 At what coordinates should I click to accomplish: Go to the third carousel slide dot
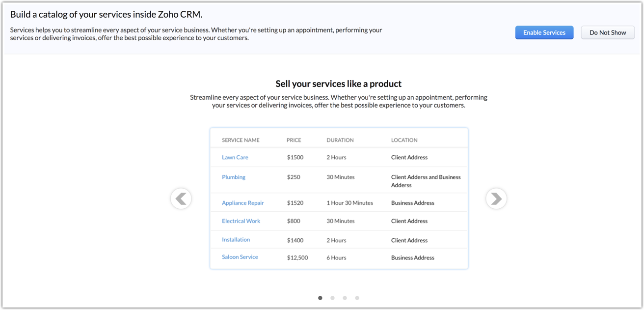click(x=345, y=298)
